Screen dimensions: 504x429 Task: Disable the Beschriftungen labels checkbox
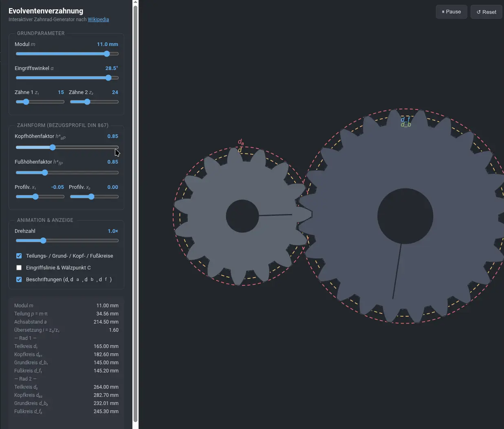point(19,279)
